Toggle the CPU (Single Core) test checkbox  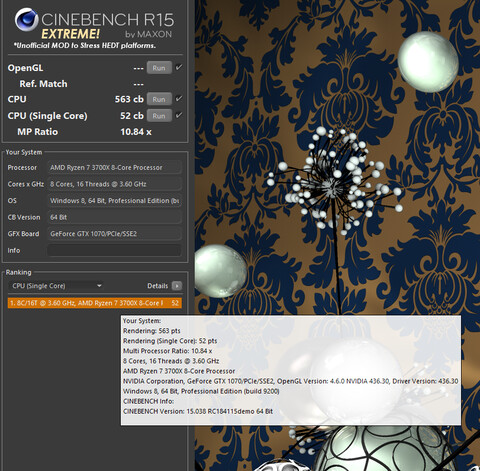click(179, 115)
